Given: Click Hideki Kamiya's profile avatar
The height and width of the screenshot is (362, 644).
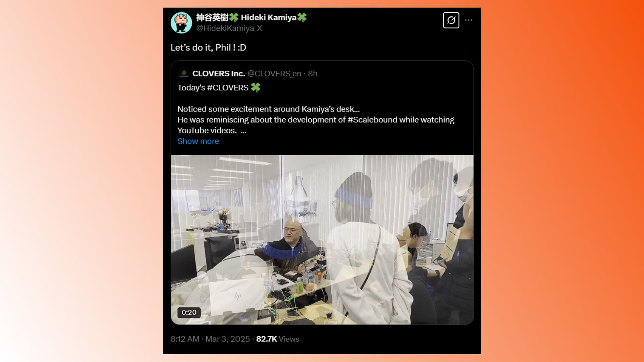Looking at the screenshot, I should coord(181,22).
